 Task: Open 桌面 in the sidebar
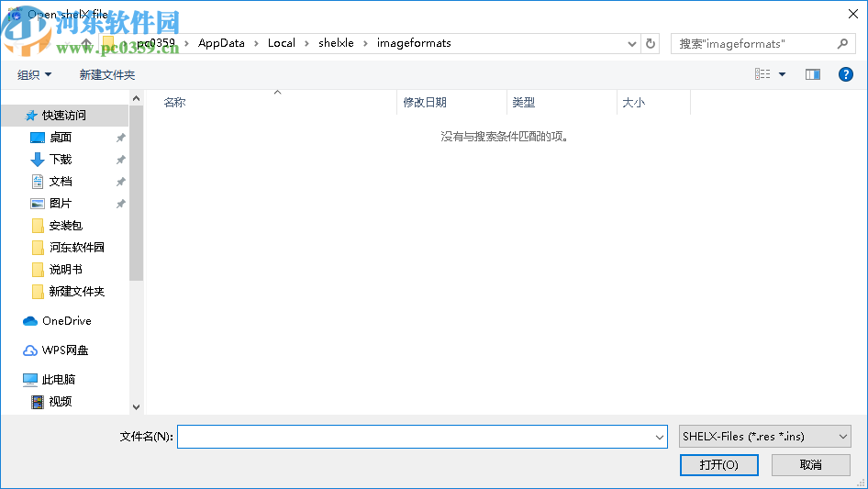[61, 138]
